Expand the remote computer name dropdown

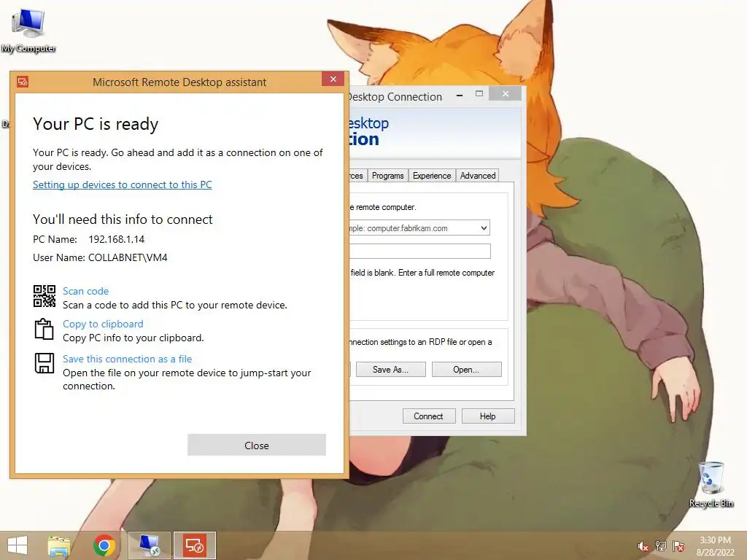pos(484,228)
